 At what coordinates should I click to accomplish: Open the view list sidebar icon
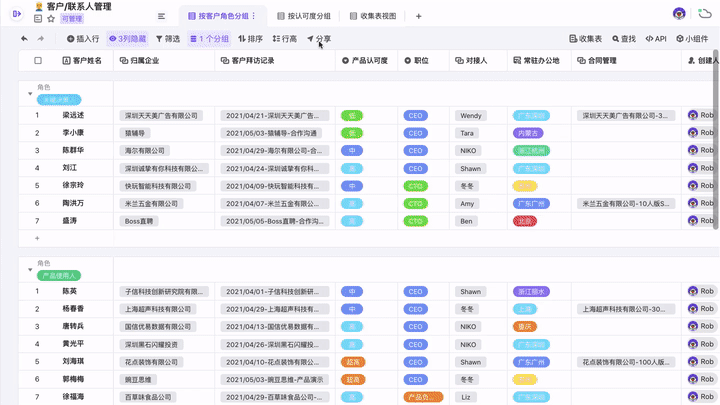tap(162, 16)
